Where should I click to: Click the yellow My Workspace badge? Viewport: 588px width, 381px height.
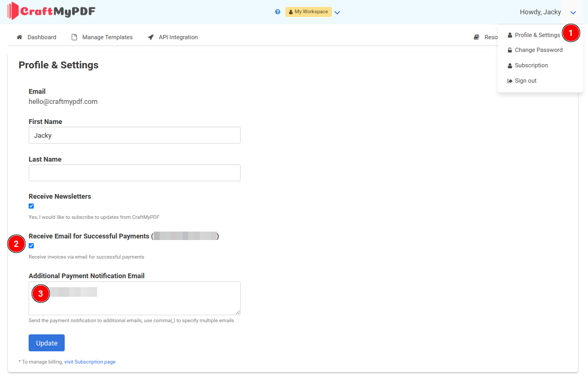(x=308, y=12)
